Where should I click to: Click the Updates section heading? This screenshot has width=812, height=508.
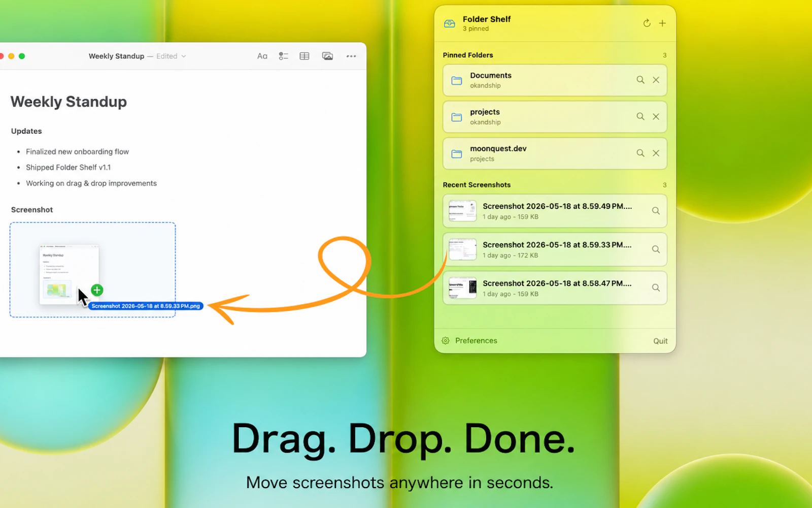[x=26, y=131]
